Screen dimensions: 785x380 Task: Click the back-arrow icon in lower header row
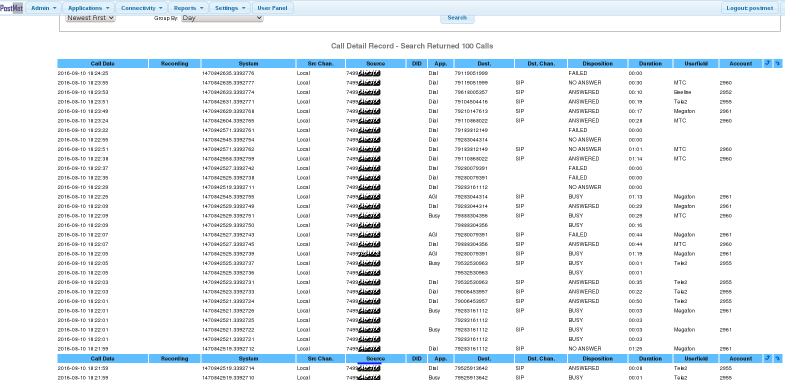[777, 358]
